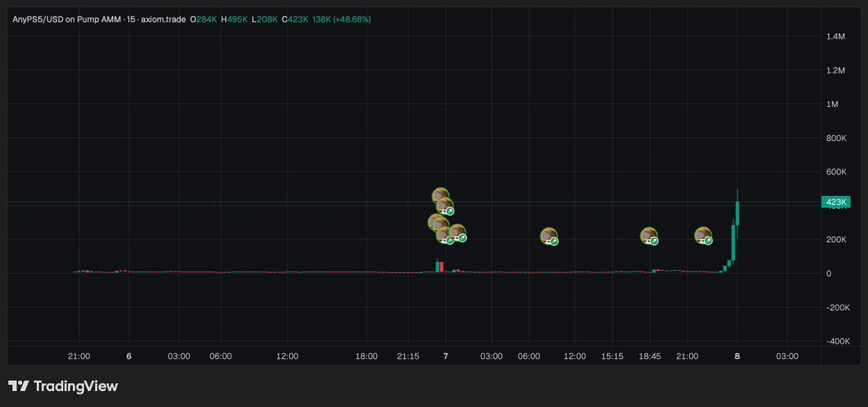The width and height of the screenshot is (868, 407).
Task: Click the 18:45 time axis label
Action: tap(650, 356)
